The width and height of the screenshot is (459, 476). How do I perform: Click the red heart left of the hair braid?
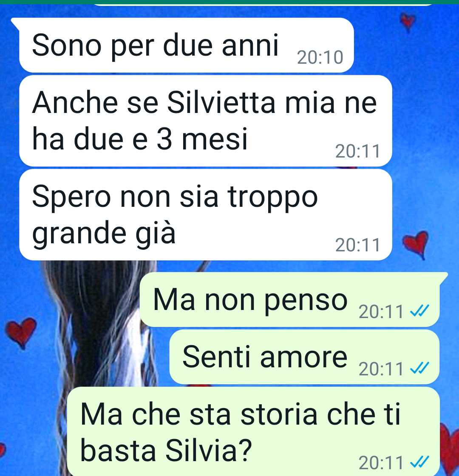click(x=21, y=332)
